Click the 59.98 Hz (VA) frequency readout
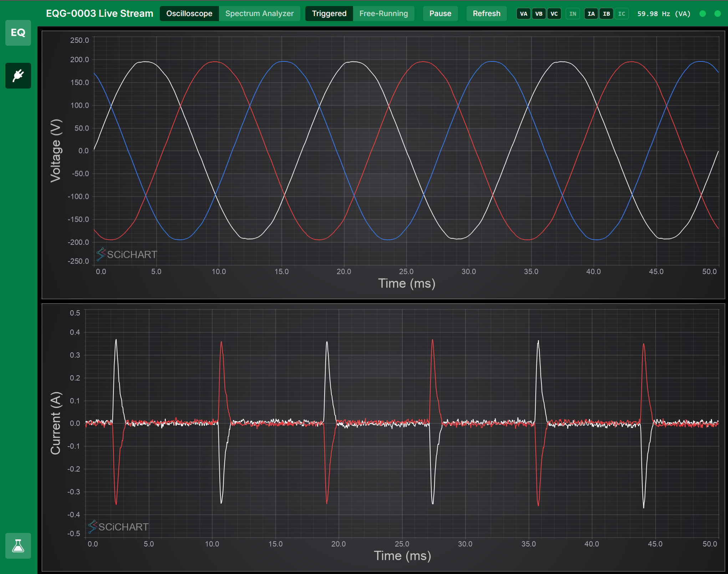728x574 pixels. point(664,14)
